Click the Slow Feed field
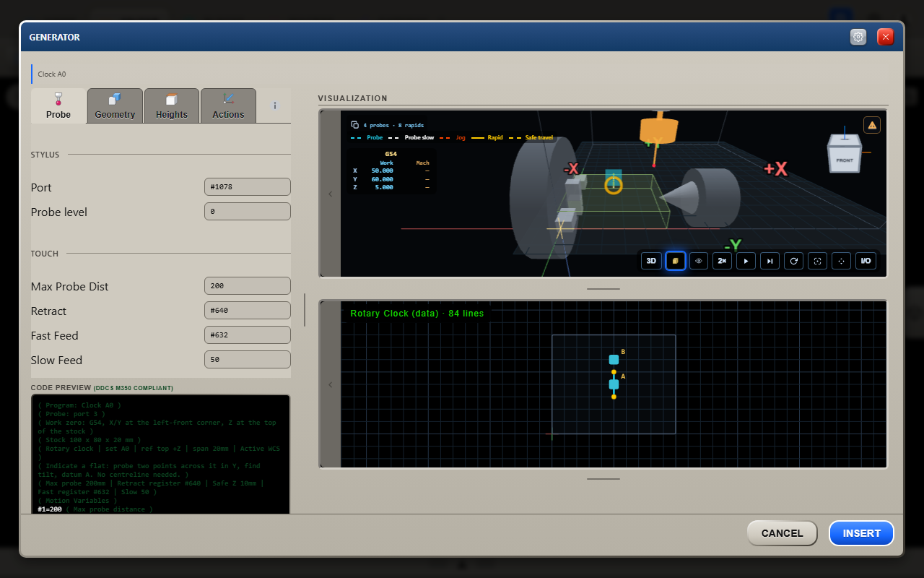 pyautogui.click(x=248, y=360)
